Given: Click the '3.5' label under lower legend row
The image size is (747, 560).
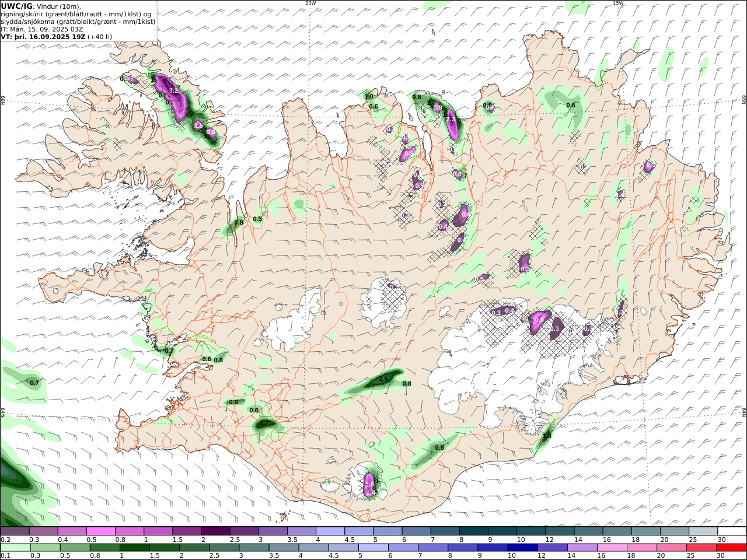Looking at the screenshot, I should coord(274,556).
